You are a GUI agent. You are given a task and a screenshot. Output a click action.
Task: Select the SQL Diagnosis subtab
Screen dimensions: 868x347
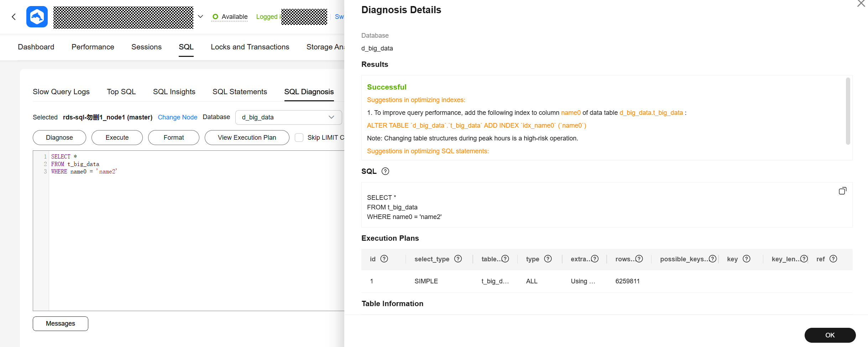(x=309, y=92)
